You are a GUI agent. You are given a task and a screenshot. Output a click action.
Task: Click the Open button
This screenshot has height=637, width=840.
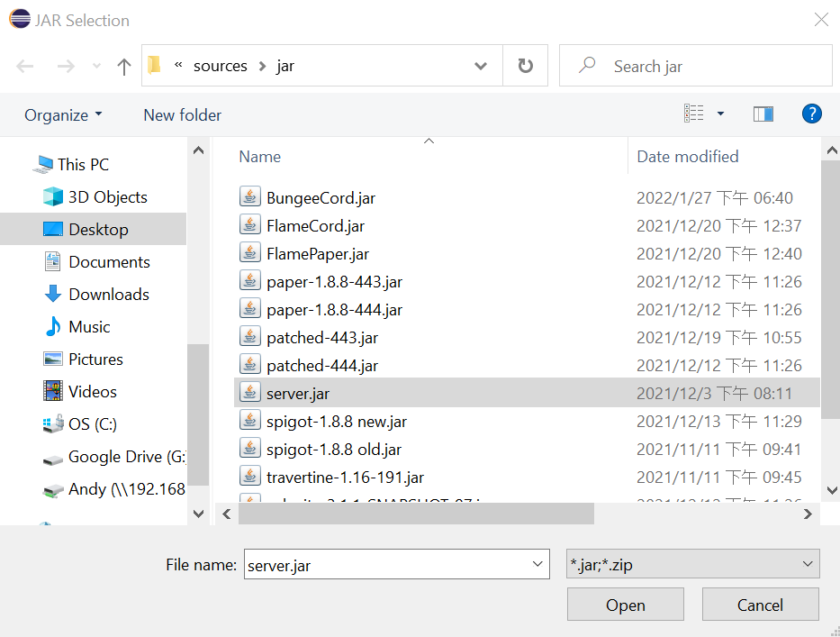[625, 605]
